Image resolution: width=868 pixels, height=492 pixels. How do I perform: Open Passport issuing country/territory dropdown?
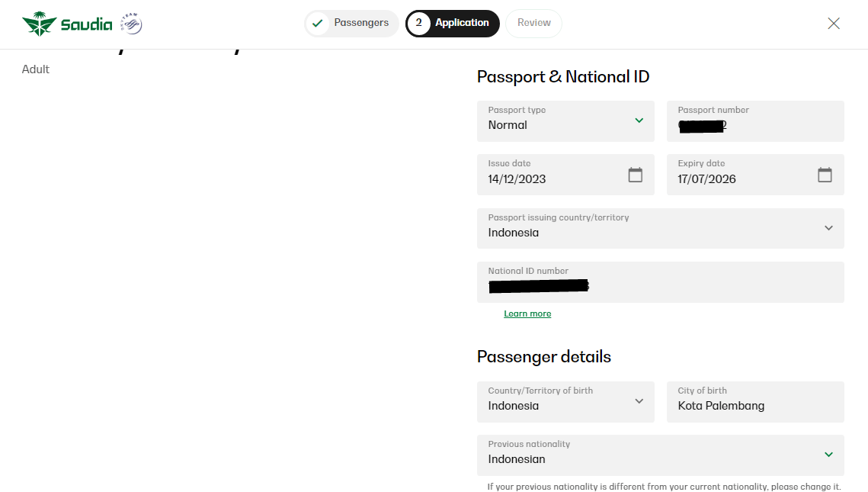coord(828,228)
